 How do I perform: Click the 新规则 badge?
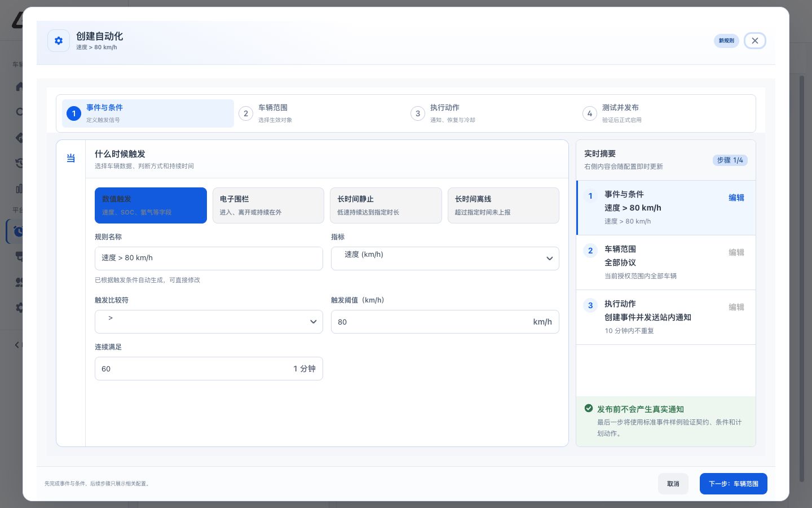(726, 41)
